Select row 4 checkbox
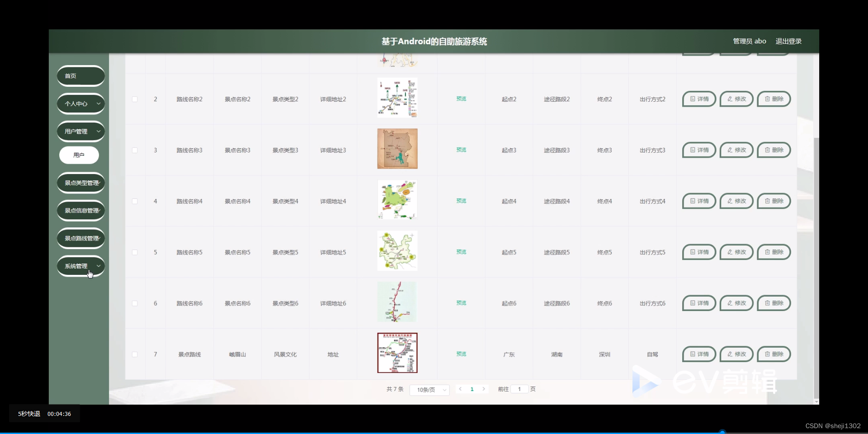 pyautogui.click(x=135, y=201)
